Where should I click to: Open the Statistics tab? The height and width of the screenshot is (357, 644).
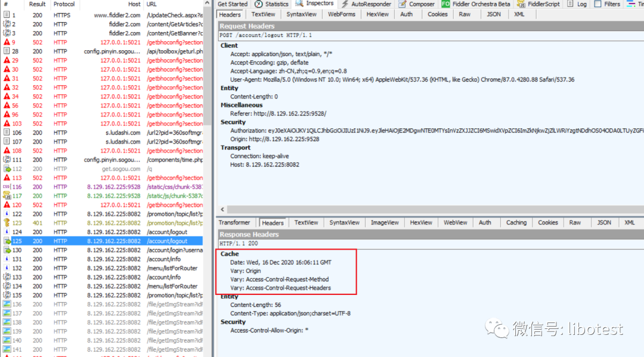point(271,4)
